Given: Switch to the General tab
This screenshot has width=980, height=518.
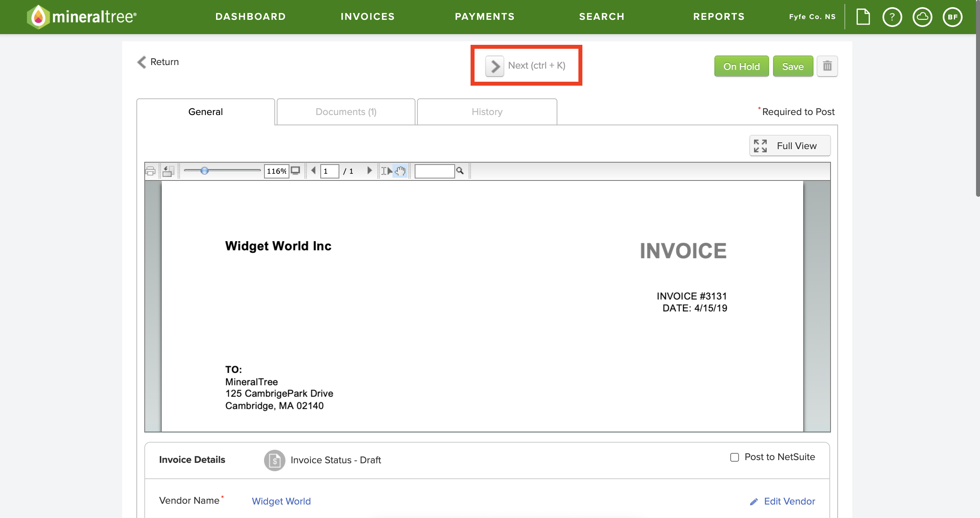Looking at the screenshot, I should (206, 112).
